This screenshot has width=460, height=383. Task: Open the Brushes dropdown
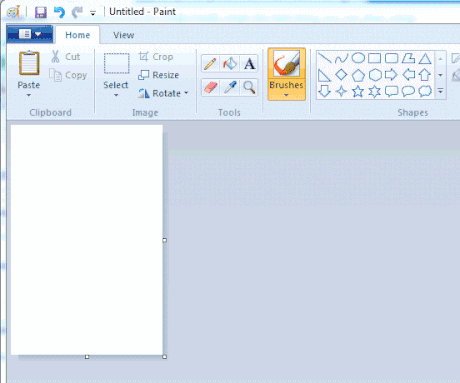tap(286, 91)
